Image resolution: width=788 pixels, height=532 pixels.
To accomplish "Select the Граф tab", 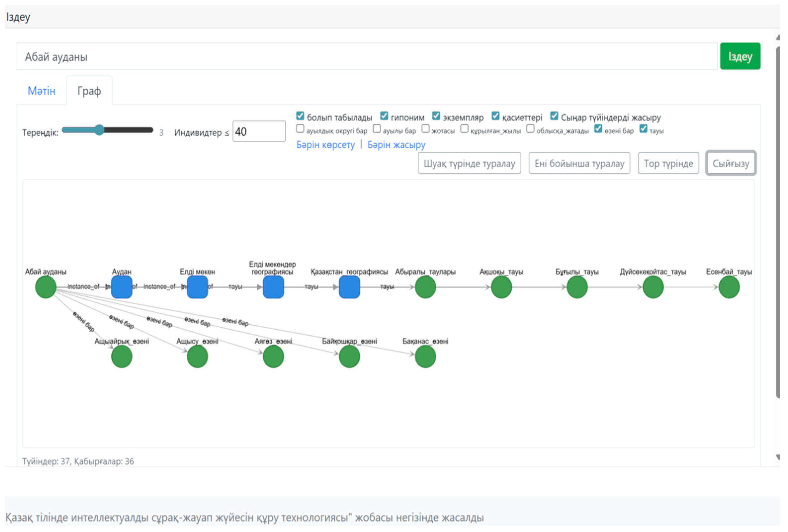I will 89,91.
